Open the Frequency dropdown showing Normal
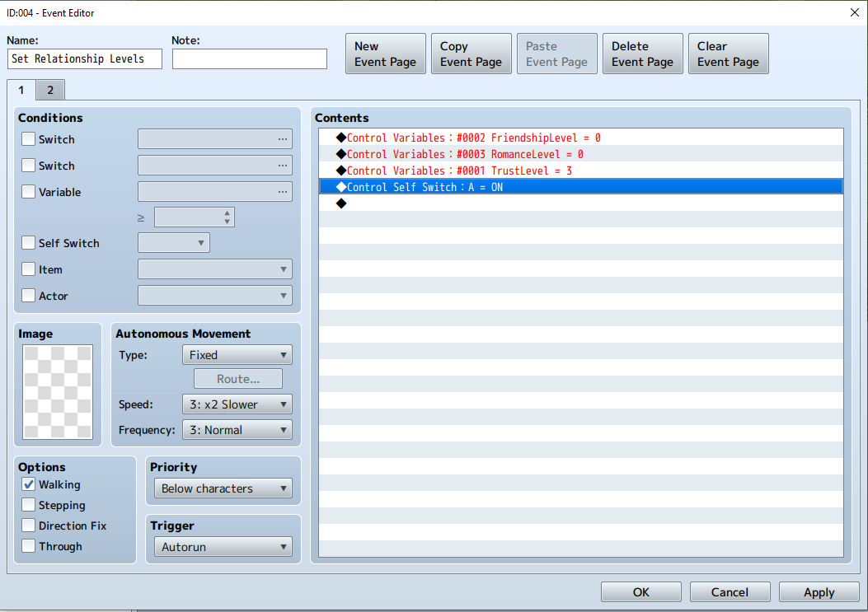The image size is (868, 612). point(237,430)
